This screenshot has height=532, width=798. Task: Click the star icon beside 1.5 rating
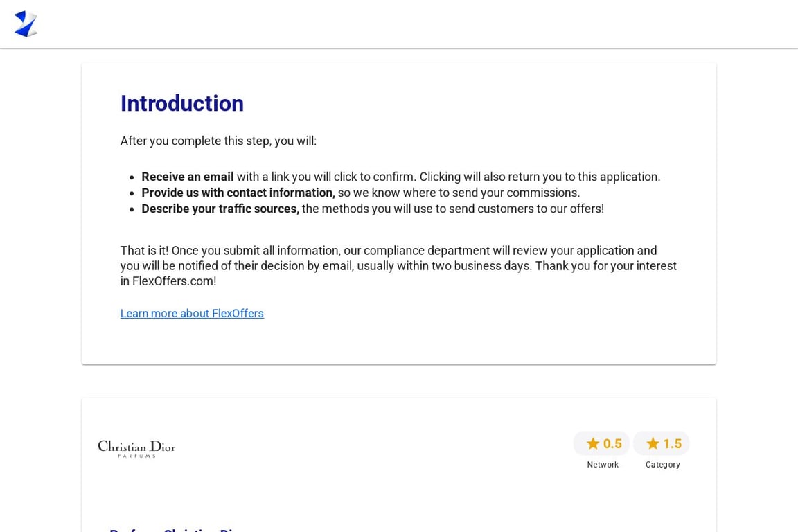pos(653,443)
